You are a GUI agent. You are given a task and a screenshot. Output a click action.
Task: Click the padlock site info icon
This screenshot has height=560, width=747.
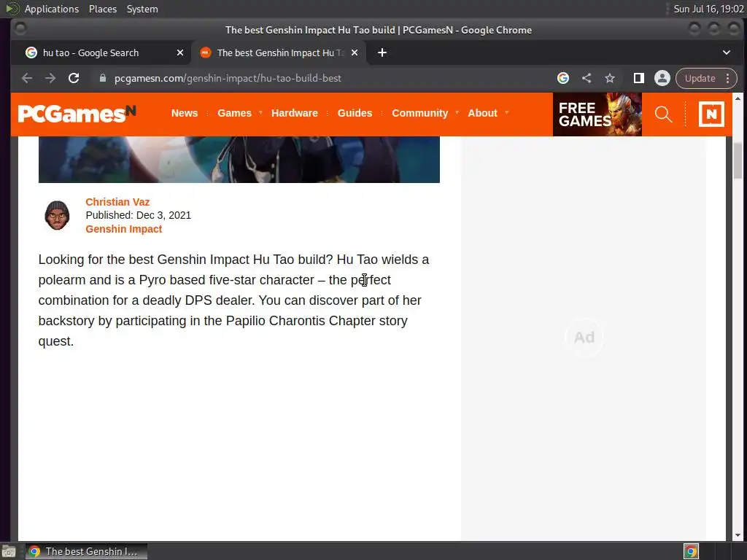coord(102,78)
